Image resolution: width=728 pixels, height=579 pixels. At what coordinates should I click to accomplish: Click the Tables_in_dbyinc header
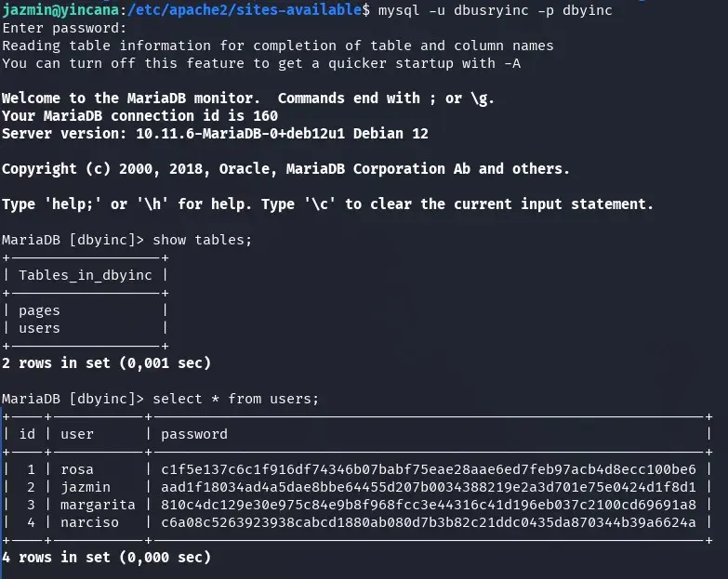tap(86, 275)
